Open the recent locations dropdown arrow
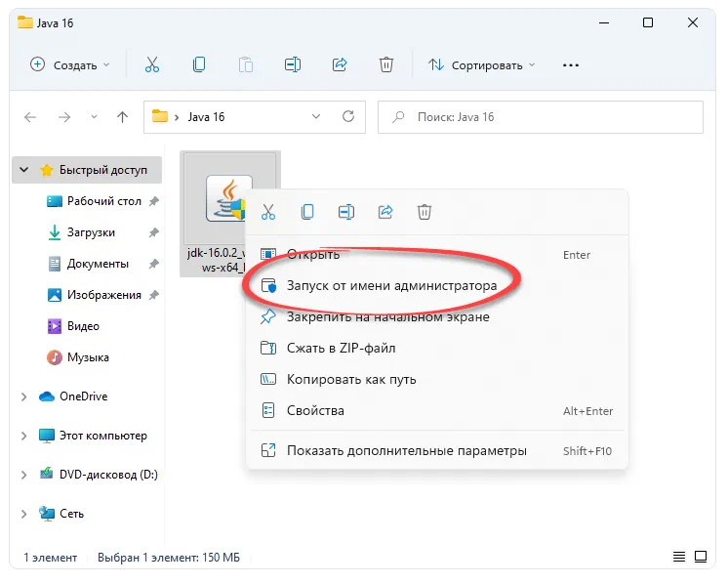 click(x=95, y=117)
